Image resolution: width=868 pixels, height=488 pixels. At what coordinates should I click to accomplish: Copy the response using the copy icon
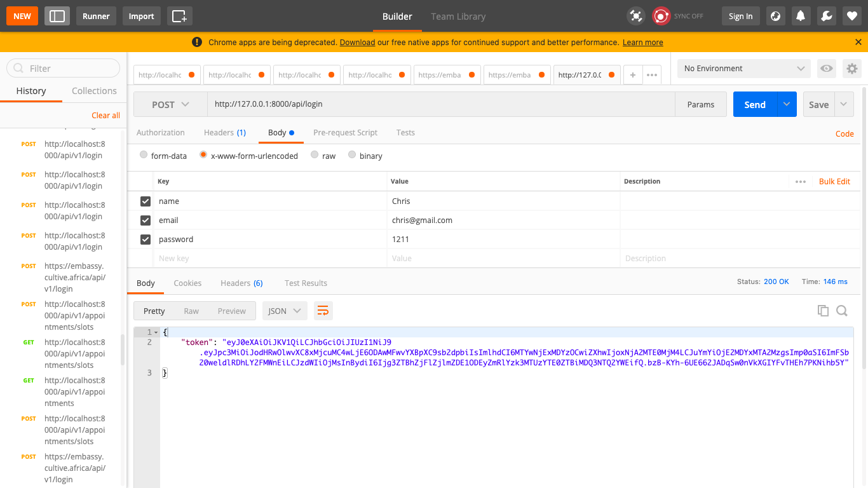823,311
